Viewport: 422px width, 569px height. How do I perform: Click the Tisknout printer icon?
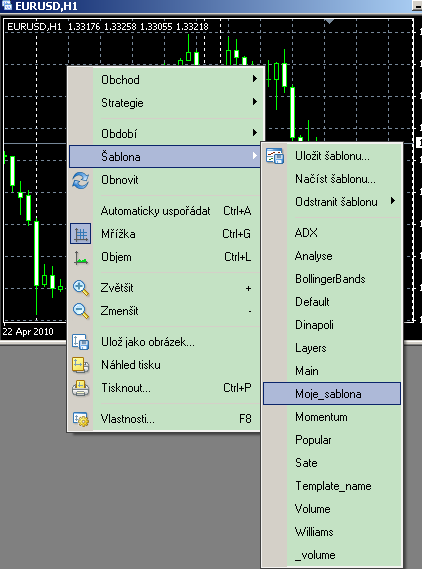(x=80, y=388)
